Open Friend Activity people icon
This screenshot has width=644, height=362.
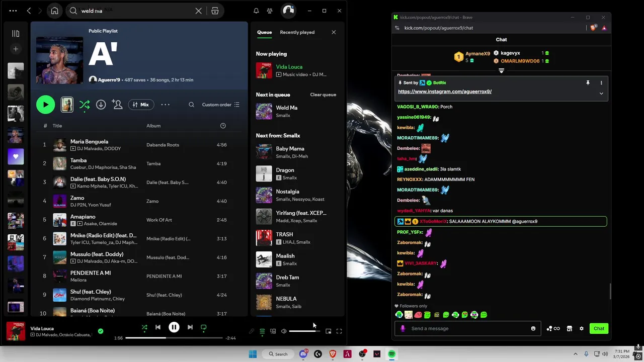270,11
